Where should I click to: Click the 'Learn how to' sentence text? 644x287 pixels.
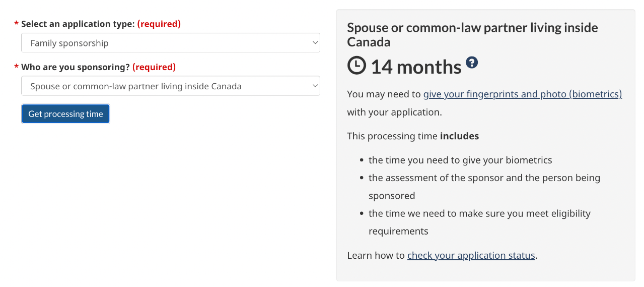376,256
